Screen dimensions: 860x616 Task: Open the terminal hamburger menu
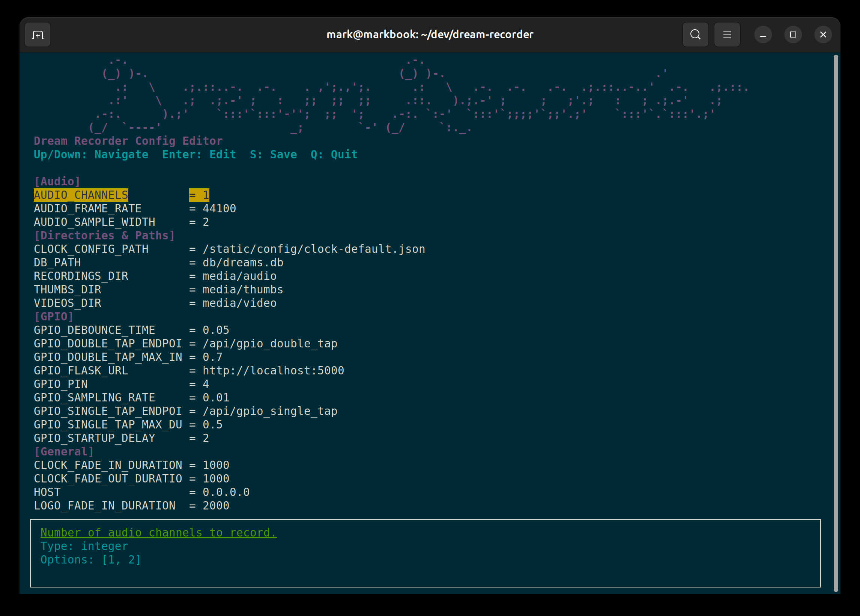[x=727, y=34]
